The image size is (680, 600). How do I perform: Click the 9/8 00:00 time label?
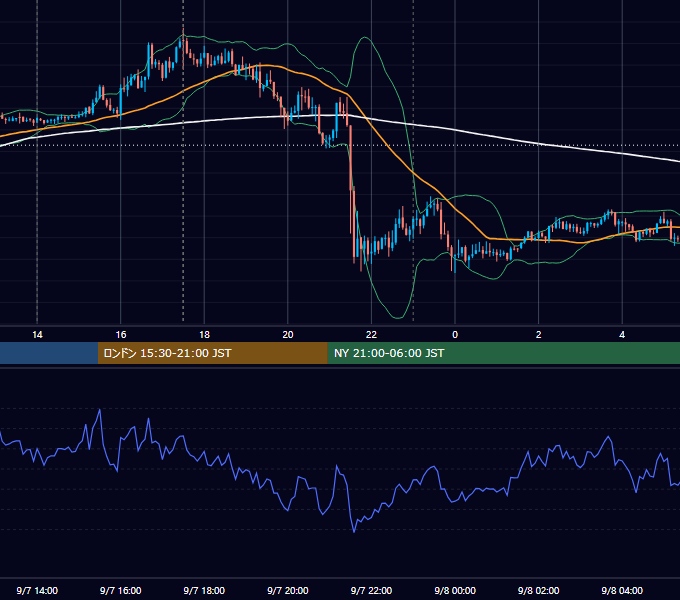(x=455, y=590)
